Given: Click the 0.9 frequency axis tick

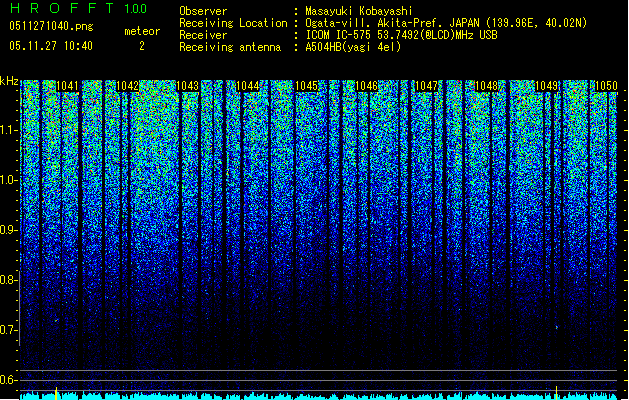Looking at the screenshot, I should pyautogui.click(x=9, y=230).
